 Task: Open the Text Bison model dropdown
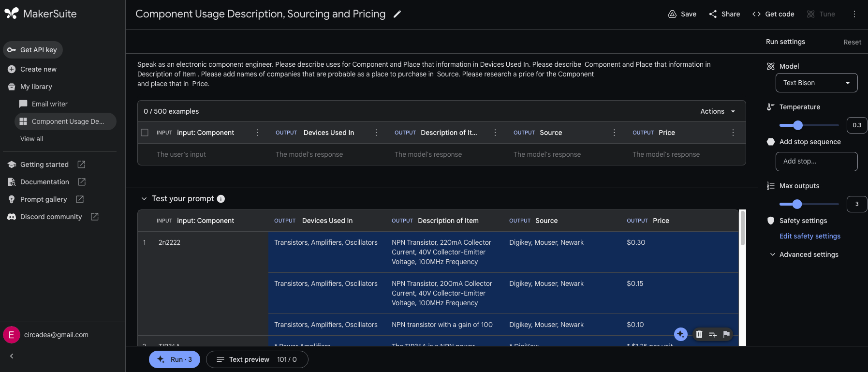pos(816,83)
